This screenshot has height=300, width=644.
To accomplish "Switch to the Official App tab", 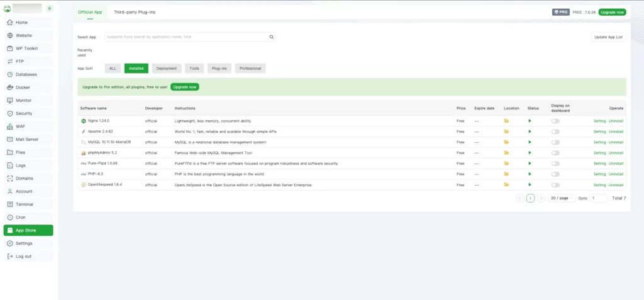I will tap(90, 13).
